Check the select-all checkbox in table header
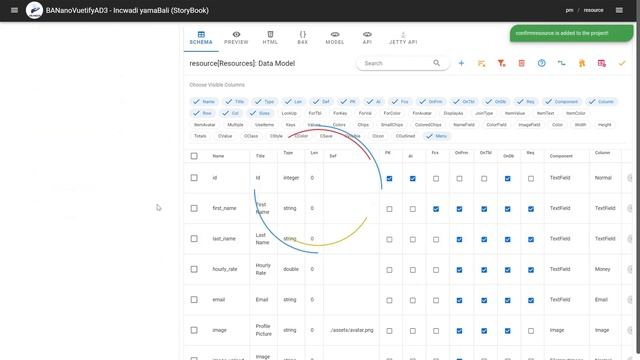The height and width of the screenshot is (360, 640). coord(194,156)
